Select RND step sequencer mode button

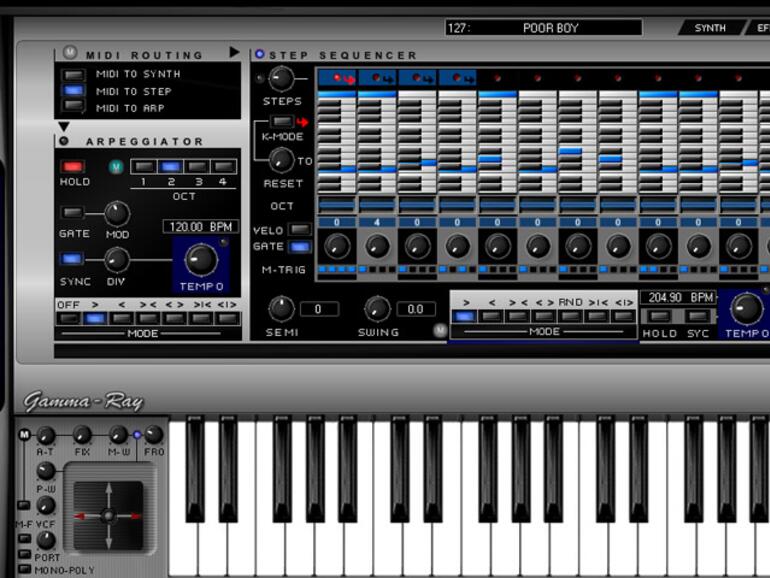click(570, 316)
